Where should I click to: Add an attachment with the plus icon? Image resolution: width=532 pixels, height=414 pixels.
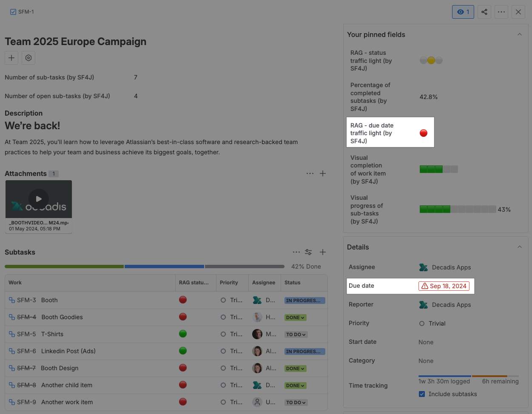pyautogui.click(x=323, y=173)
